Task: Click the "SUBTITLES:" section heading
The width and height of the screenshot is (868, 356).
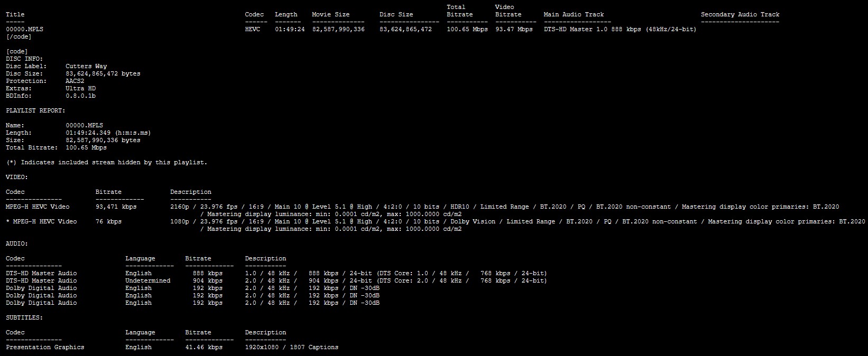Action: [x=24, y=318]
